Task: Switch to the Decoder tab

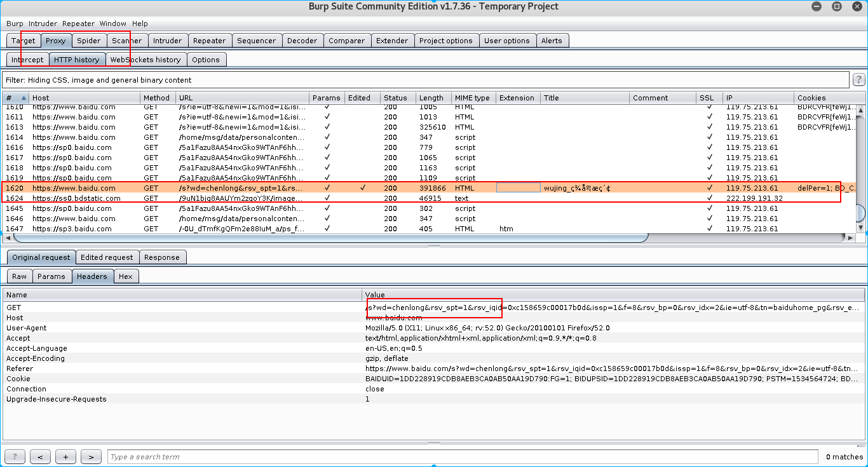Action: click(x=302, y=41)
